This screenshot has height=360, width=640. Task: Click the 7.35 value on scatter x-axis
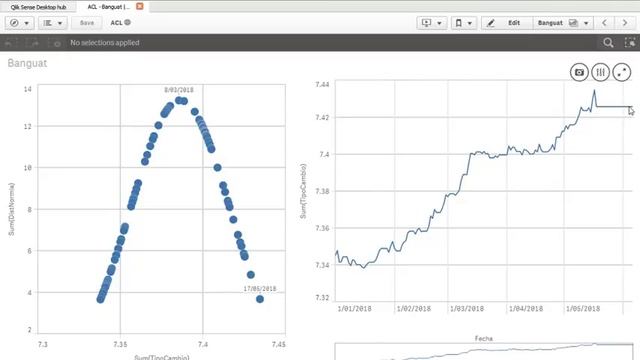tap(120, 344)
